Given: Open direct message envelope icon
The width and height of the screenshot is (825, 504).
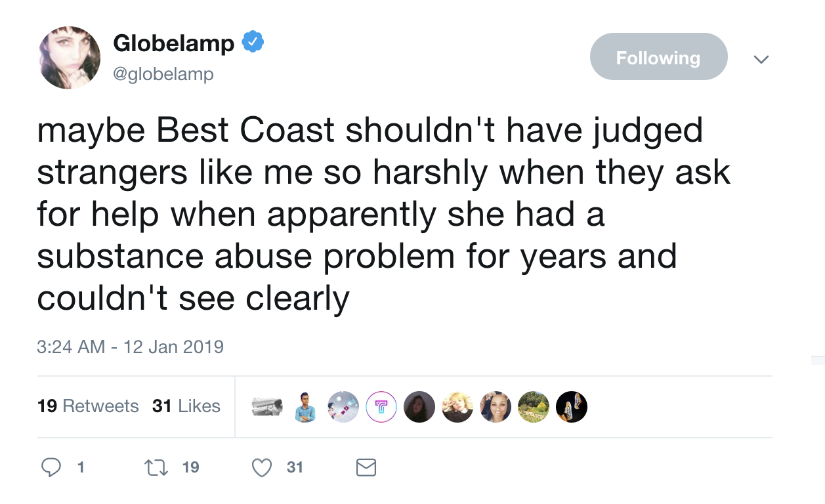Looking at the screenshot, I should click(x=366, y=467).
